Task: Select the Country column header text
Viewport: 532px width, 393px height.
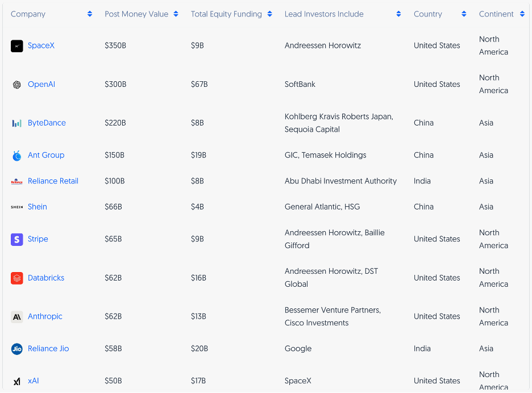Action: point(427,14)
